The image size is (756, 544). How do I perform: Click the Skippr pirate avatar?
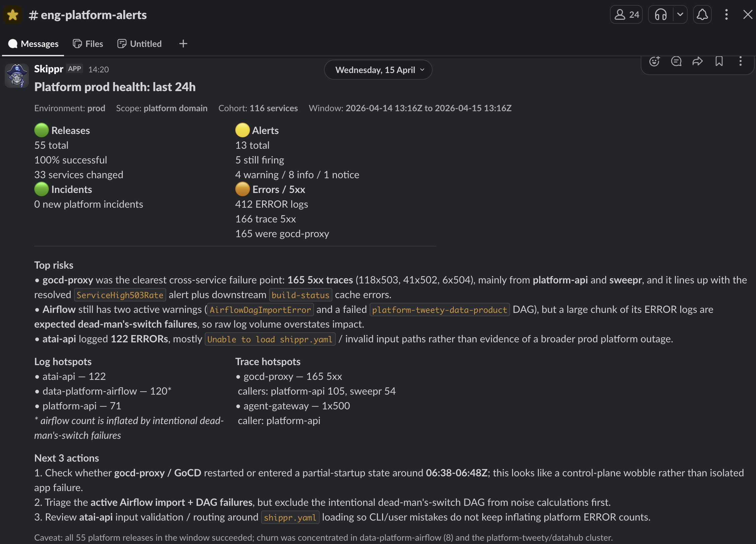point(17,76)
